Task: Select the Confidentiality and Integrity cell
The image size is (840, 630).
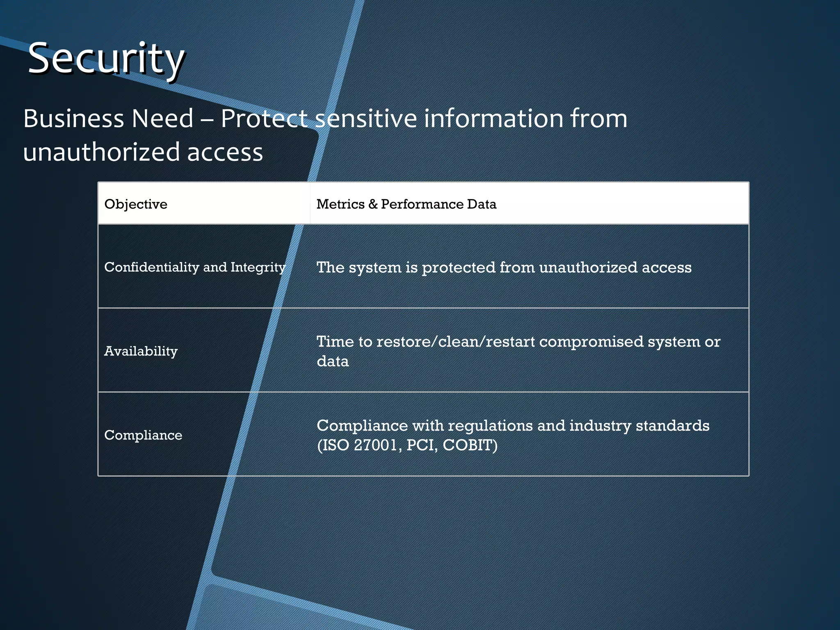Action: click(x=194, y=267)
